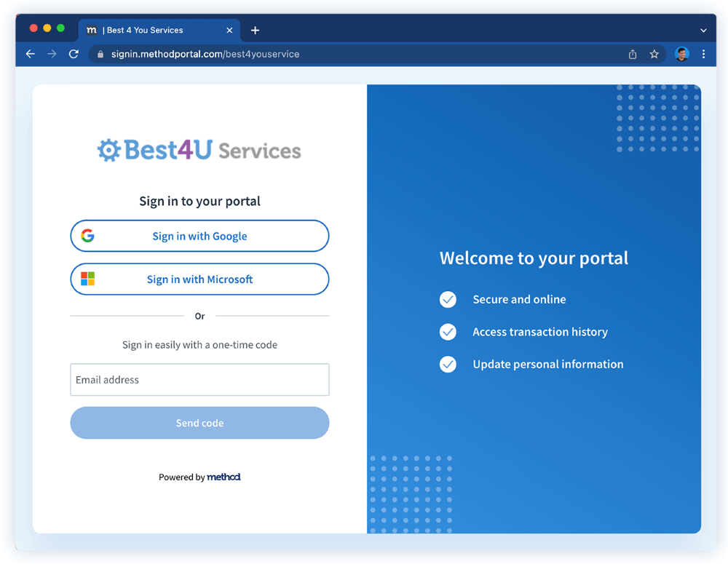Reload the page with the refresh icon
Screen dimensions: 728x564
(74, 54)
